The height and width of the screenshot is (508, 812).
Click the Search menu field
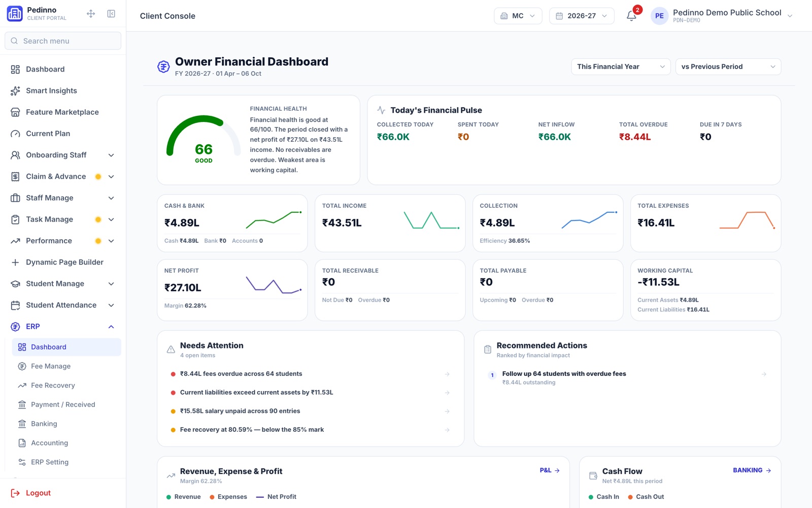(63, 41)
